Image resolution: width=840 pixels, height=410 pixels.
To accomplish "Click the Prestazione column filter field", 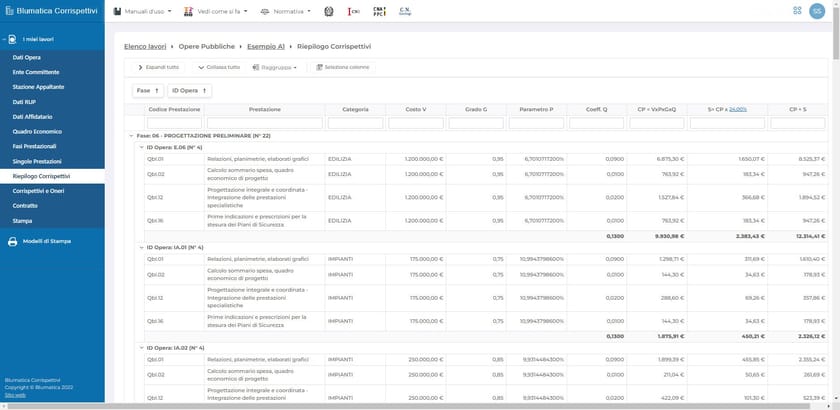I will pyautogui.click(x=264, y=123).
